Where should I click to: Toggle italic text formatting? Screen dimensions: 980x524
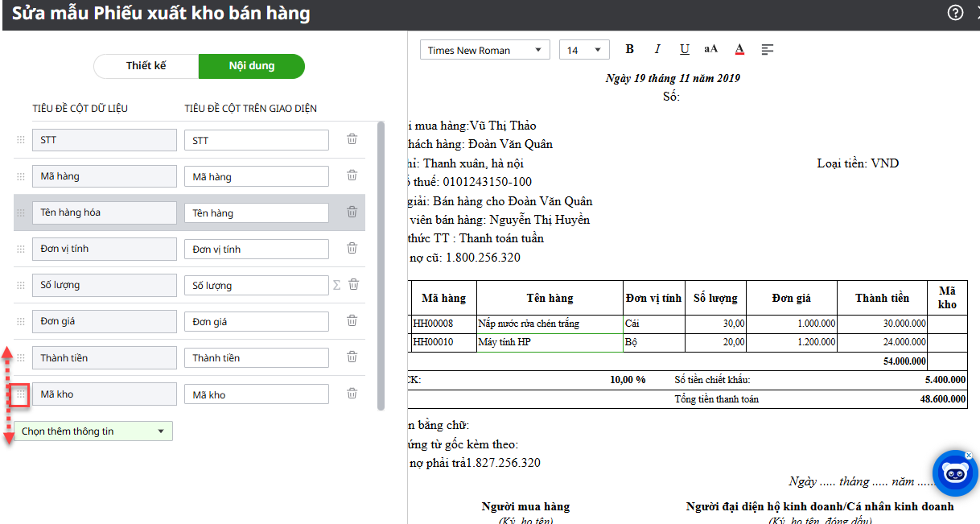coord(657,50)
